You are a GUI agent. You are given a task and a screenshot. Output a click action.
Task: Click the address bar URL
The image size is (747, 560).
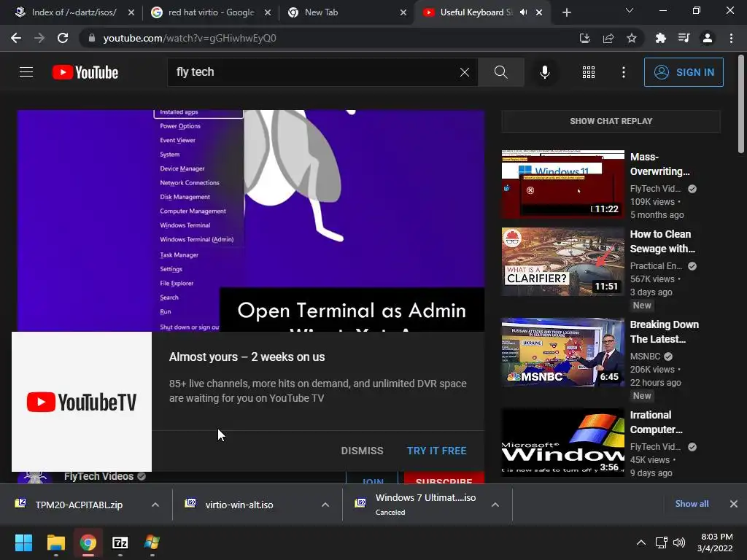click(x=190, y=38)
